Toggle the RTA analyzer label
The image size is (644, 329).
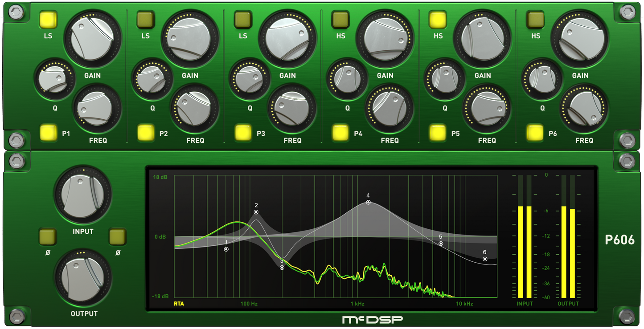[x=179, y=304]
